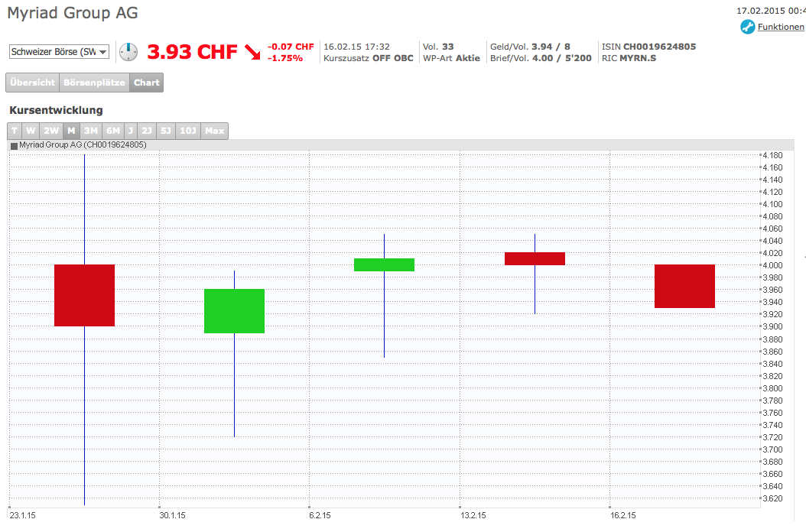Click the clock icon beside the price
This screenshot has height=532, width=806.
point(128,52)
